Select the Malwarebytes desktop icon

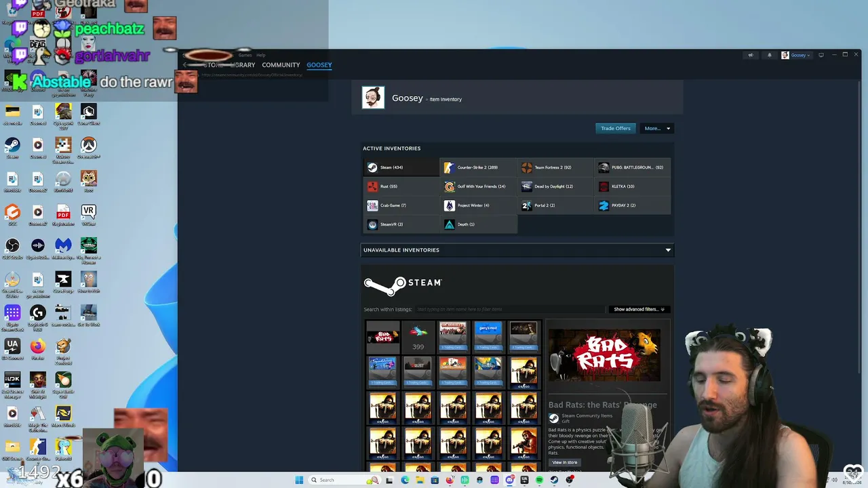[x=63, y=249]
